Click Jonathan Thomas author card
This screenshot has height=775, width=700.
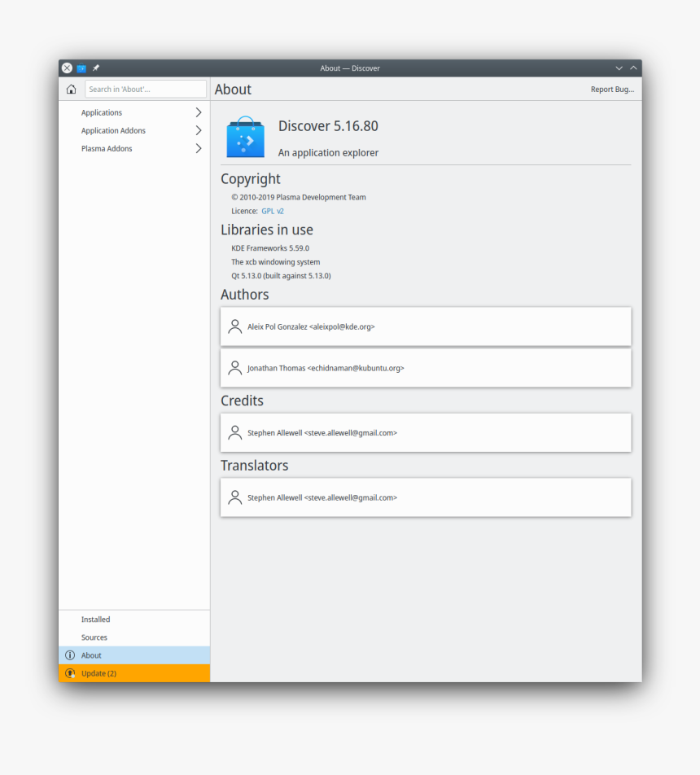click(426, 368)
